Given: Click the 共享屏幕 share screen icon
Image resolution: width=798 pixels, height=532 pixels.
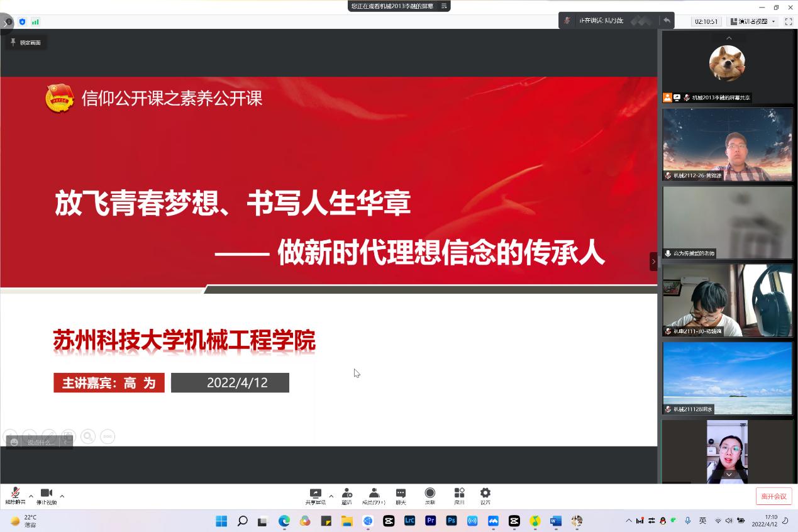Looking at the screenshot, I should 315,496.
